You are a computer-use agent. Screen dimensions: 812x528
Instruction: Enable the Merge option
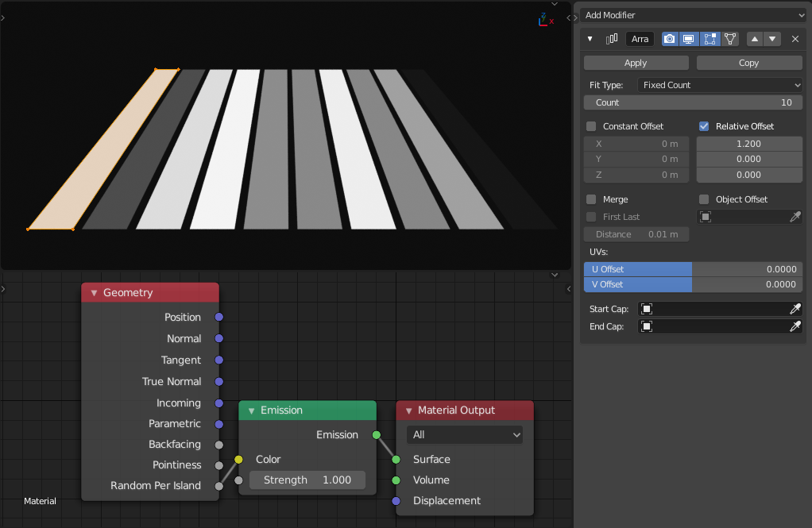coord(591,199)
